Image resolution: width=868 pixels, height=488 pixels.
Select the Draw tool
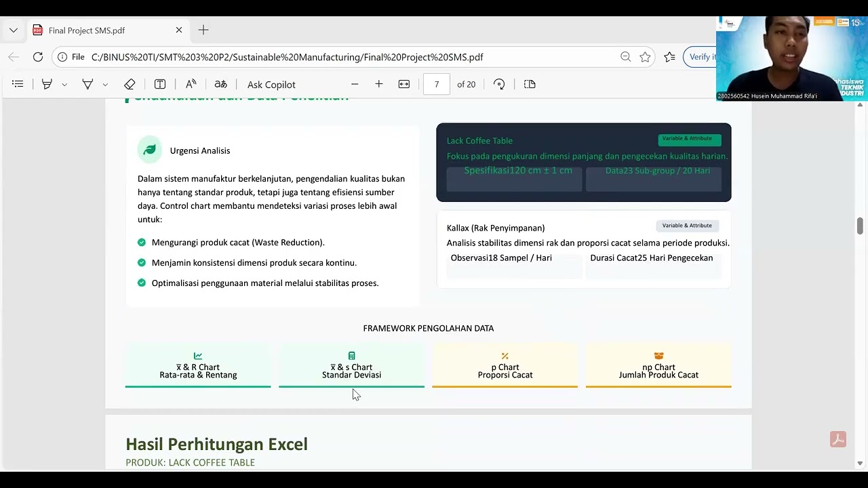(x=87, y=84)
